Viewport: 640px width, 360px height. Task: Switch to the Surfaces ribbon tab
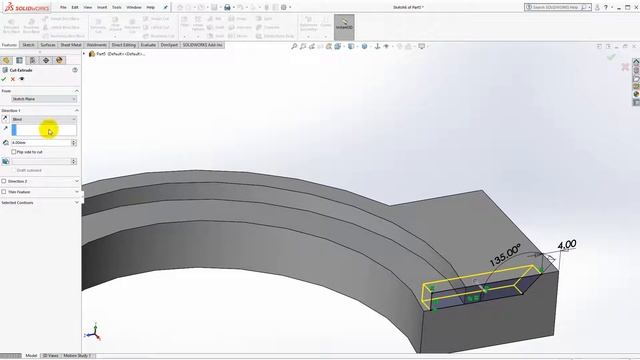pos(48,45)
